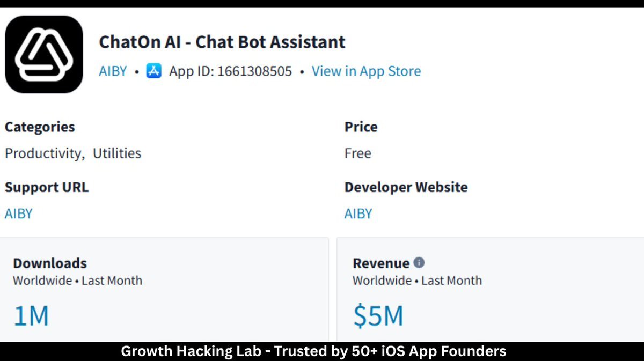Viewport: 644px width, 361px height.
Task: Click the Downloads card heading
Action: [x=50, y=263]
